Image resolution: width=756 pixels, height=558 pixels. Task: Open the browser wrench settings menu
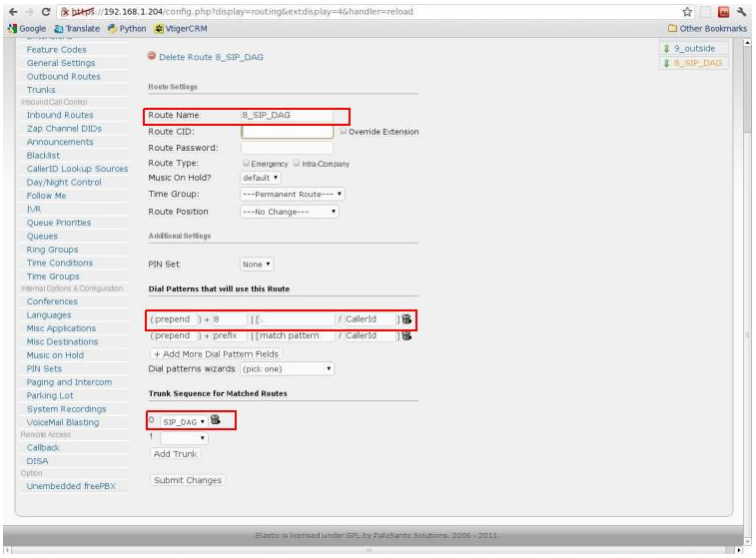click(x=742, y=11)
